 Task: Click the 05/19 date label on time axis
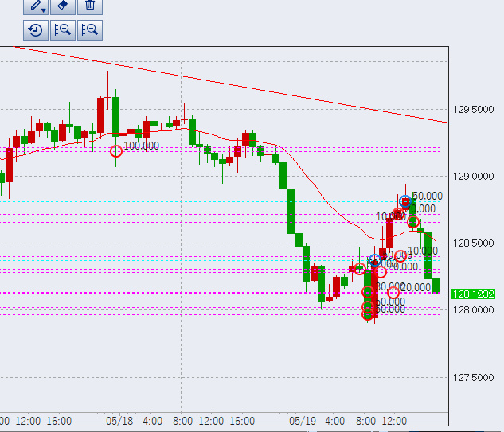point(303,420)
